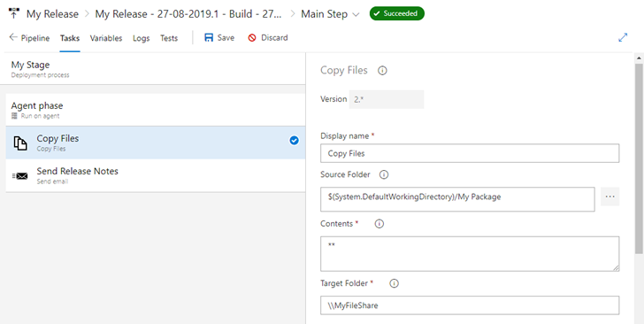
Task: Click into the Contents text area
Action: pyautogui.click(x=470, y=254)
